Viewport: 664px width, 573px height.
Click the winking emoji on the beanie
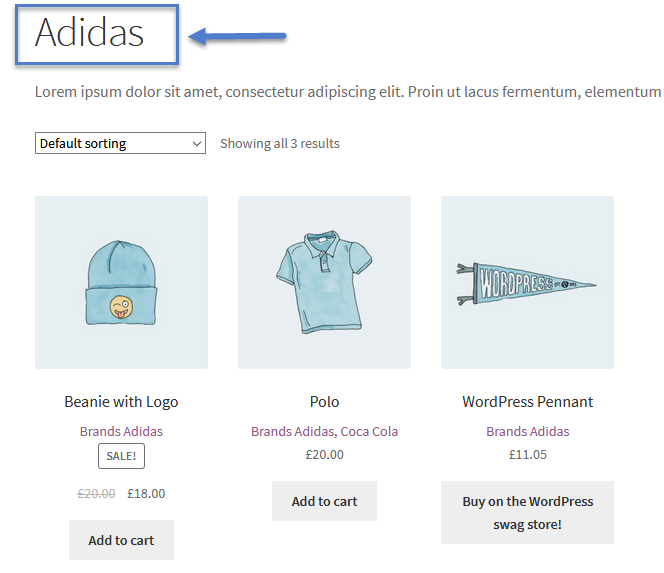[121, 308]
